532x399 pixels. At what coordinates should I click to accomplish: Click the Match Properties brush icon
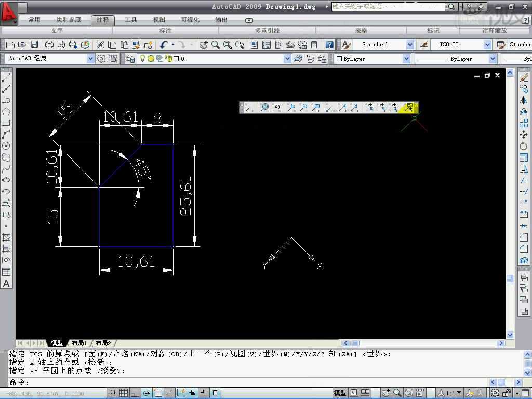tap(136, 45)
